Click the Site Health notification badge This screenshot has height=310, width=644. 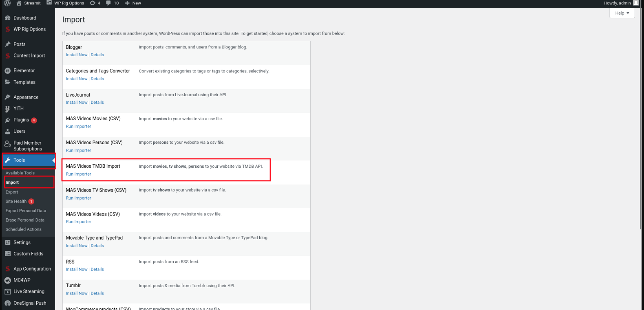point(31,201)
